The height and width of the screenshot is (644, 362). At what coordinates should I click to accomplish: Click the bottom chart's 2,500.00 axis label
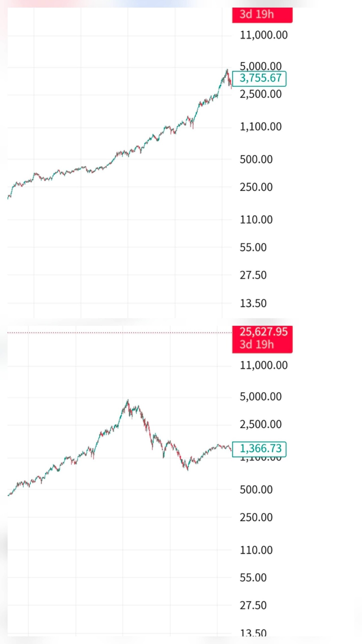point(260,424)
